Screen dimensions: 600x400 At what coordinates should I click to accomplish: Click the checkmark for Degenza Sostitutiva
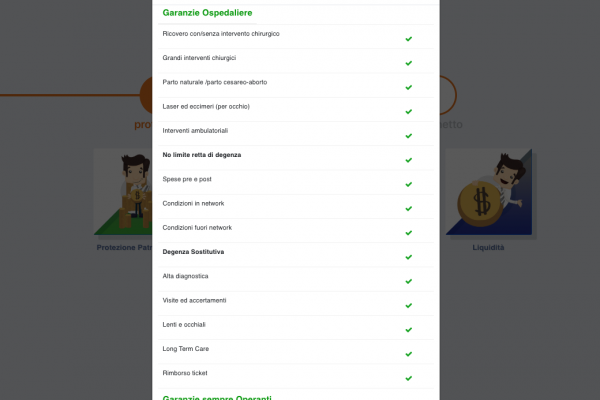409,257
